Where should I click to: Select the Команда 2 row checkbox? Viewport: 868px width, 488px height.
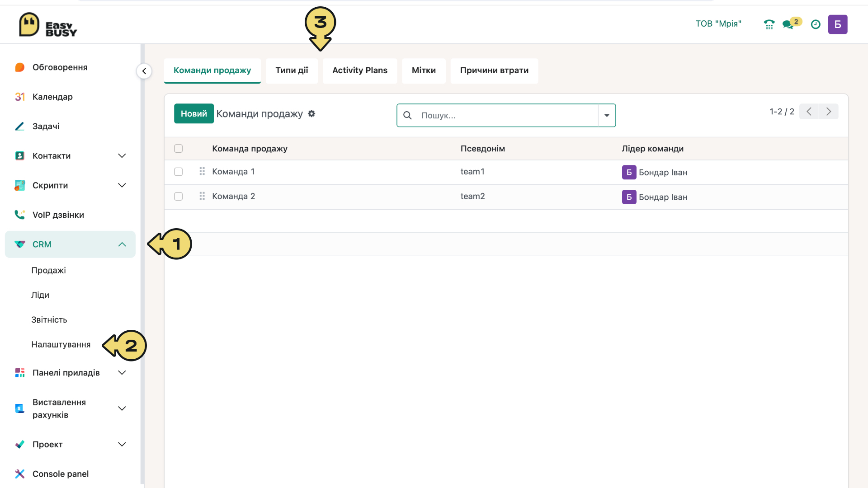(x=179, y=196)
